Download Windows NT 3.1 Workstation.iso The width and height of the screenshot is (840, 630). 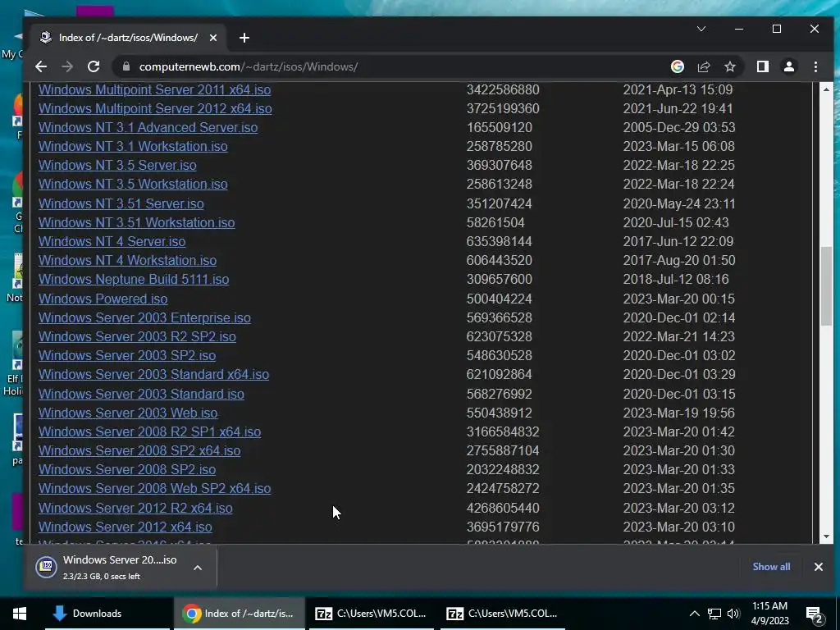point(133,146)
